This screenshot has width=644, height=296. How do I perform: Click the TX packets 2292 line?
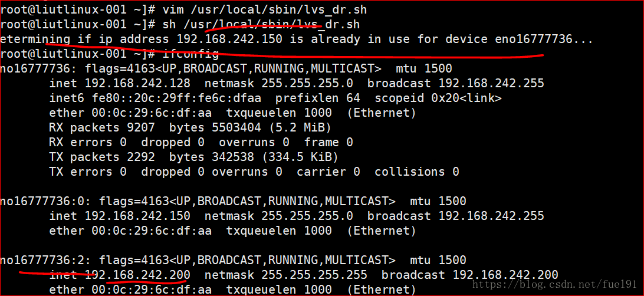(x=193, y=157)
